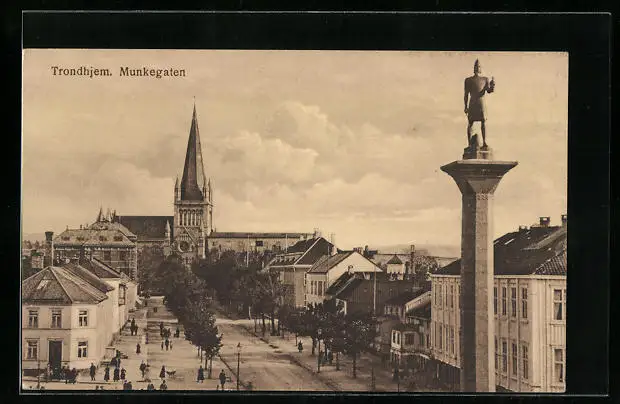620x404 pixels.
Task: Click the postcard photo thumbnail
Action: coord(294,220)
